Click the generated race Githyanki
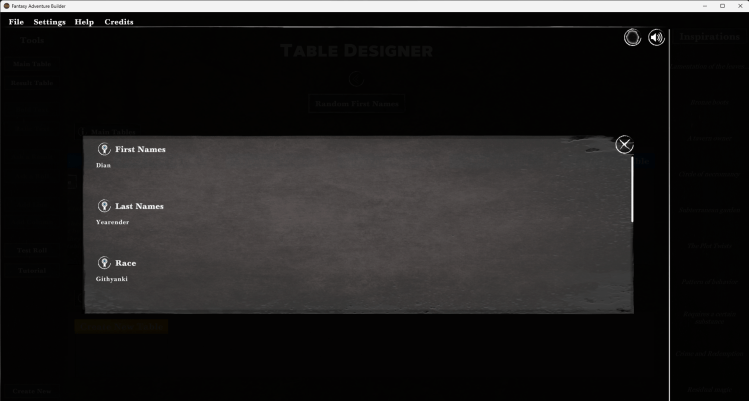 click(x=112, y=279)
